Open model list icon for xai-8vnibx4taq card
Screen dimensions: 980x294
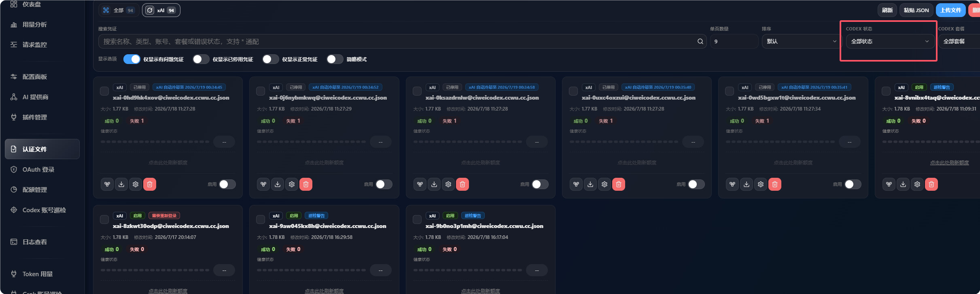pos(889,184)
